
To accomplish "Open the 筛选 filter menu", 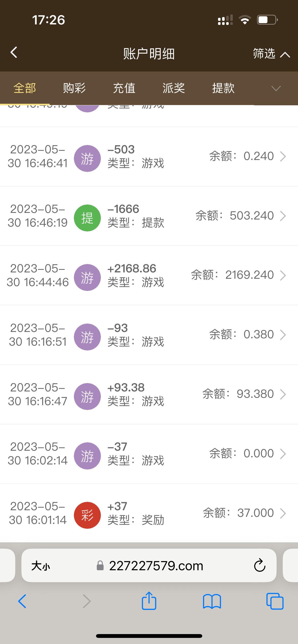I will pos(271,54).
